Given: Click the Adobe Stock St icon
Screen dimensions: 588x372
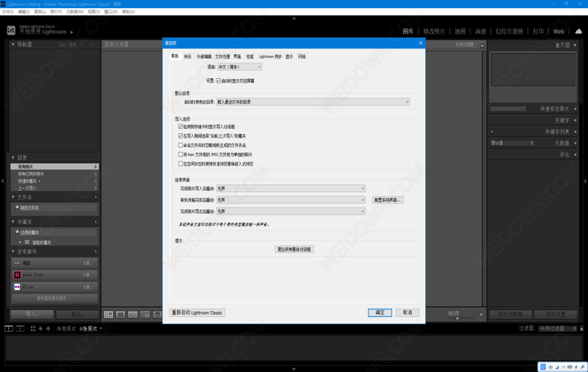Looking at the screenshot, I should point(17,275).
